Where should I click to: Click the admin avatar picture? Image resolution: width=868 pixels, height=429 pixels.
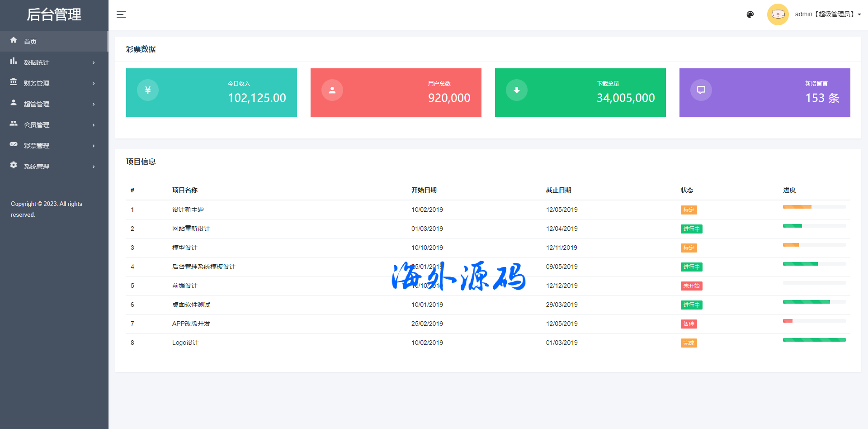778,14
